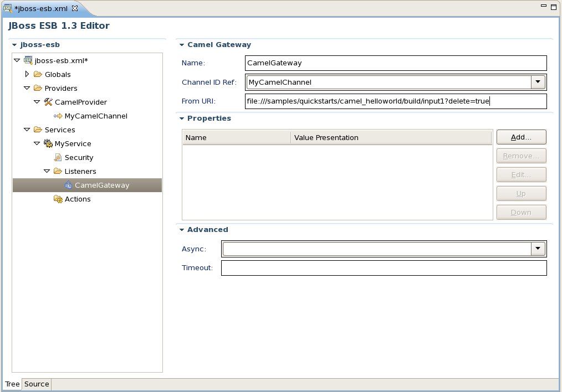
Task: Open the Channel ID Ref dropdown
Action: [x=538, y=82]
